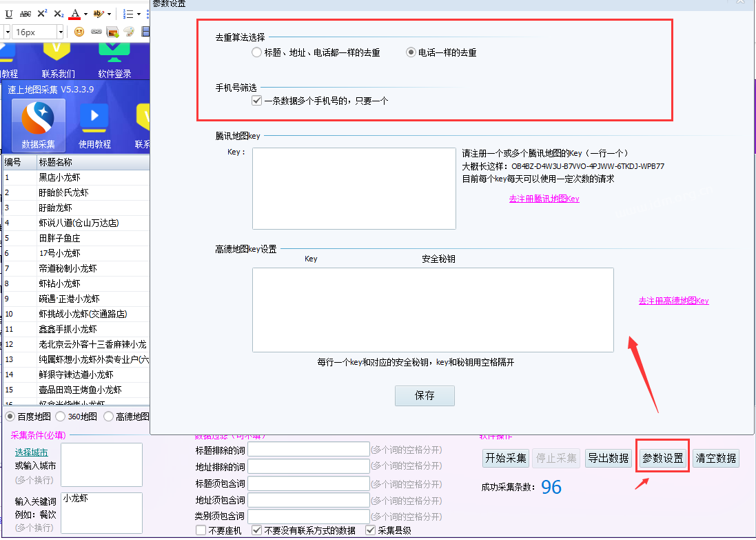This screenshot has width=756, height=540.
Task: Click the 标题名称 column header
Action: pos(94,162)
